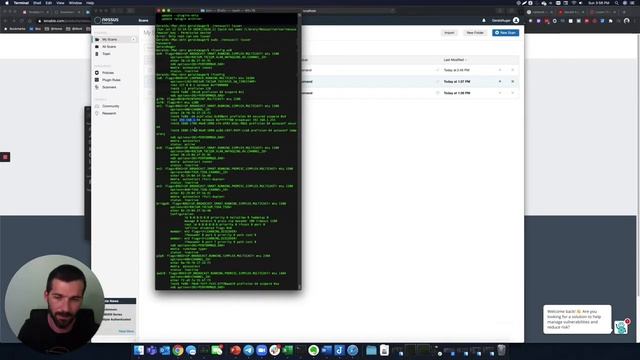Screen dimensions: 640x360
Task: Open the Terminal menu in menu bar
Action: [x=21, y=3]
